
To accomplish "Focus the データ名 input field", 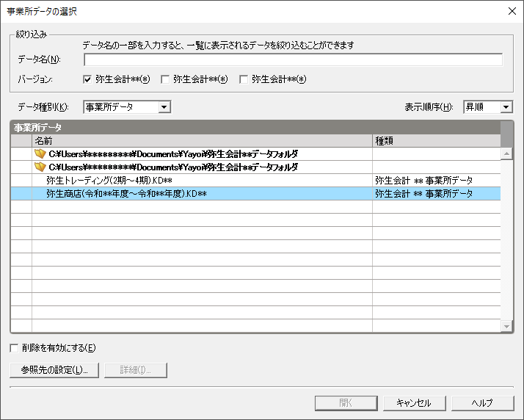I will pyautogui.click(x=293, y=60).
